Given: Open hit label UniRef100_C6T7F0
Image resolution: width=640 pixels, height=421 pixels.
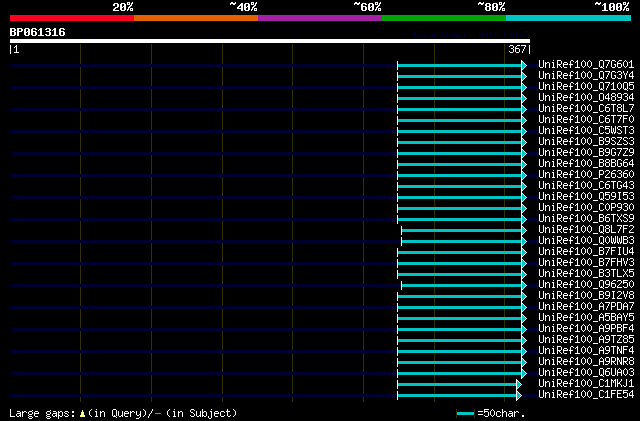Looking at the screenshot, I should [586, 119].
